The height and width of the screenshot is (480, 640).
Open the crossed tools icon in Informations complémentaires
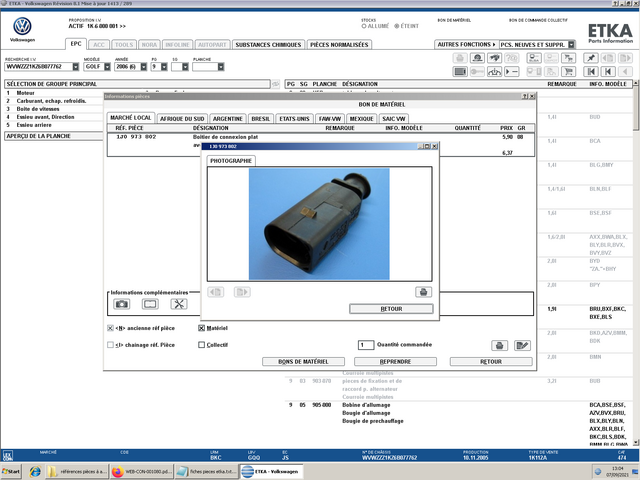click(x=179, y=304)
